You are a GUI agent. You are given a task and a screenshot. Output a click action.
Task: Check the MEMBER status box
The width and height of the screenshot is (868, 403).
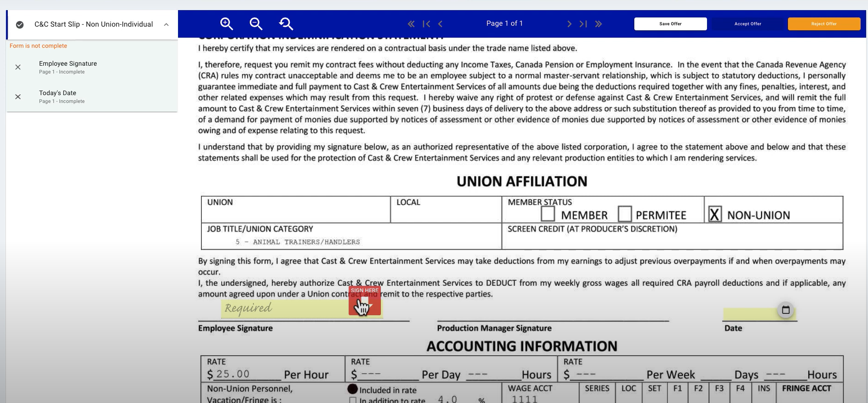pos(547,214)
